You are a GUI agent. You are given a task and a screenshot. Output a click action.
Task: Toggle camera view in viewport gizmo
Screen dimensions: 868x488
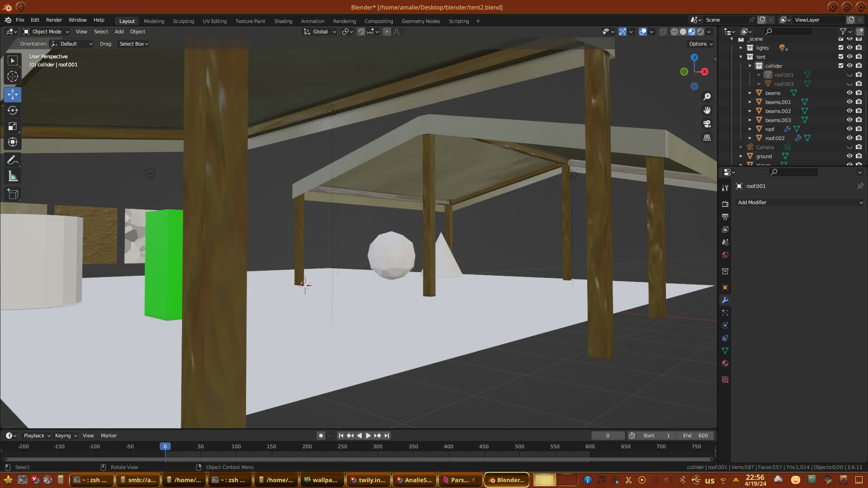click(x=707, y=124)
